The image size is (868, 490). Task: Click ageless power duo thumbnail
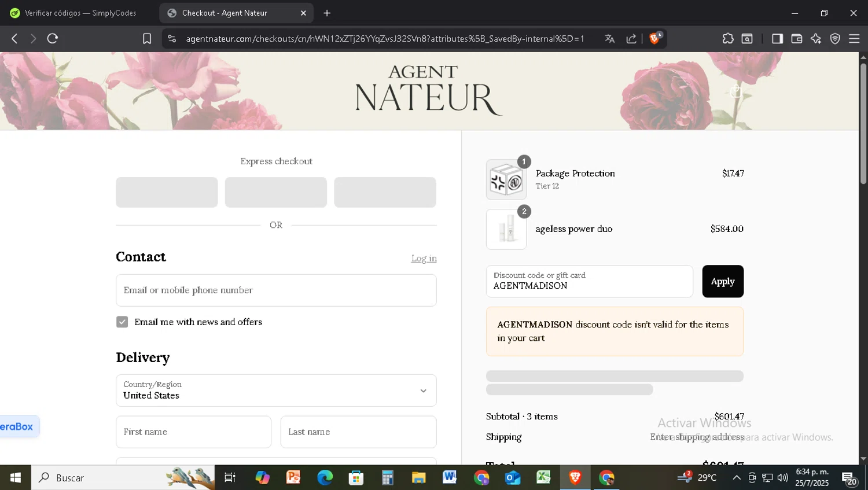[x=506, y=229]
